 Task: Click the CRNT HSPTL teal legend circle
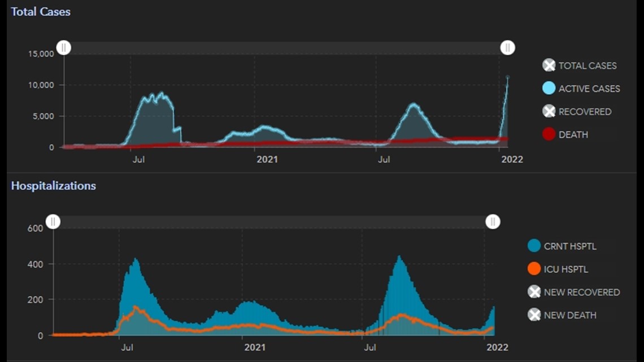pyautogui.click(x=534, y=246)
